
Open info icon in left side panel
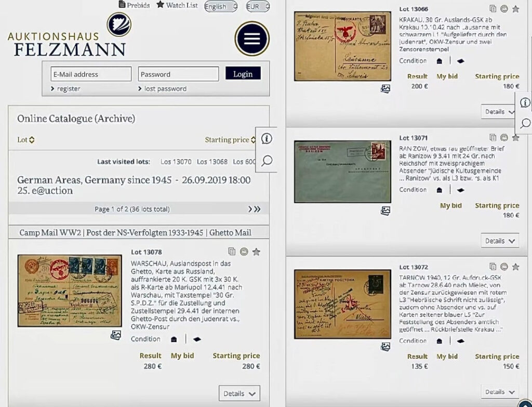(x=267, y=139)
